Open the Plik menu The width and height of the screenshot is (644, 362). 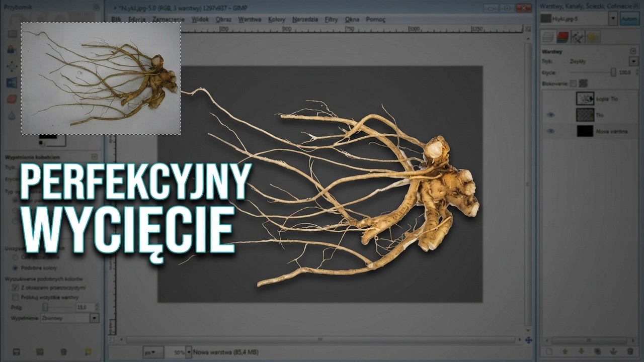116,20
